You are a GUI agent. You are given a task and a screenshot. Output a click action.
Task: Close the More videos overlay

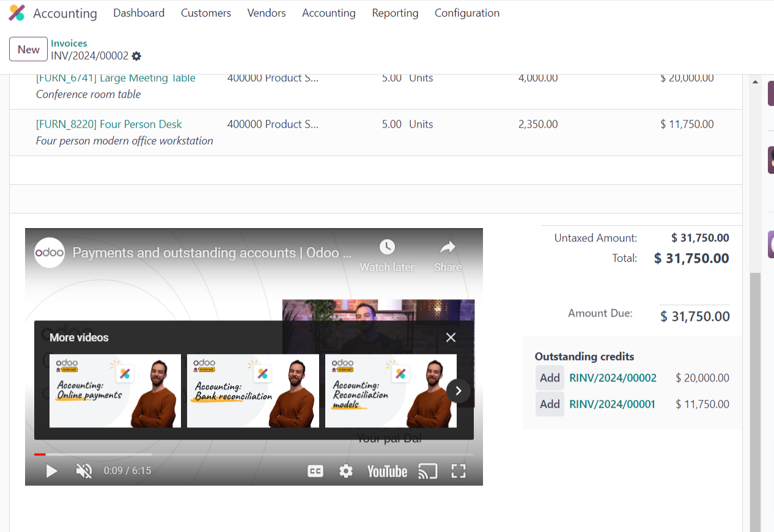click(x=451, y=338)
